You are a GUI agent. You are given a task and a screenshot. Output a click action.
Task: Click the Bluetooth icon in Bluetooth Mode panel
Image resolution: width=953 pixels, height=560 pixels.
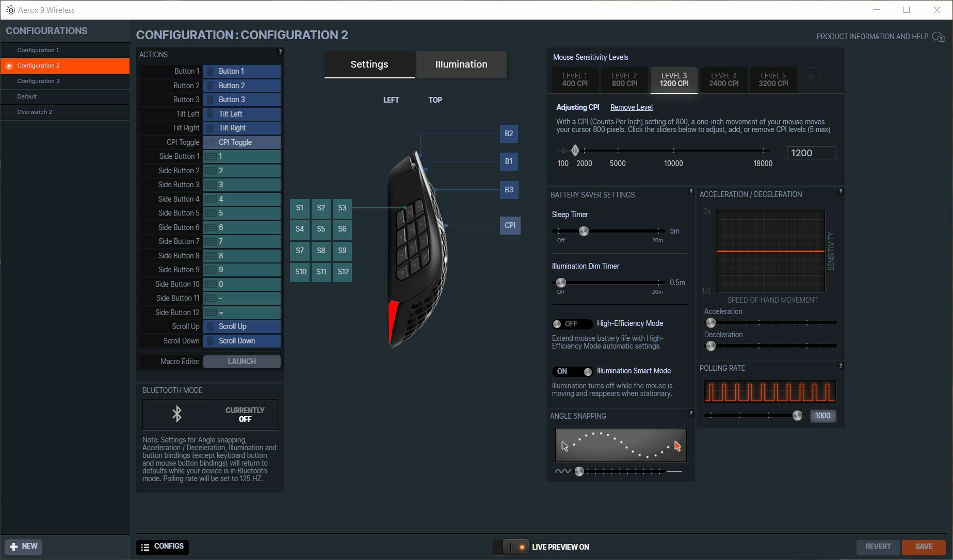176,414
